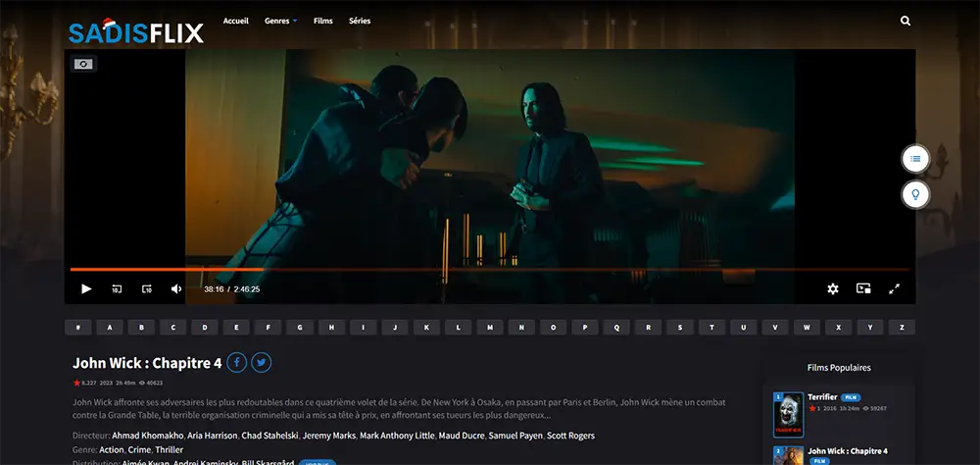Viewport: 980px width, 465px height.
Task: Switch the player to fullscreen
Action: click(895, 288)
